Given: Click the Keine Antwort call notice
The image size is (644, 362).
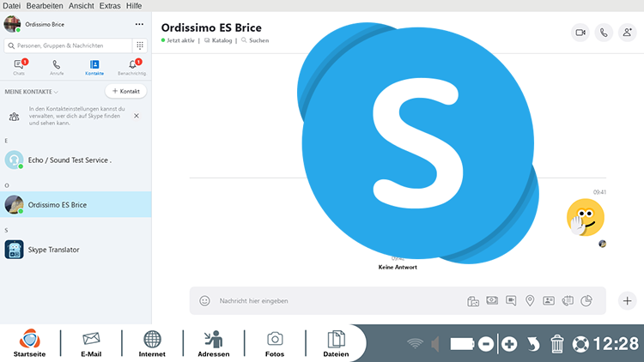Looking at the screenshot, I should pyautogui.click(x=398, y=267).
